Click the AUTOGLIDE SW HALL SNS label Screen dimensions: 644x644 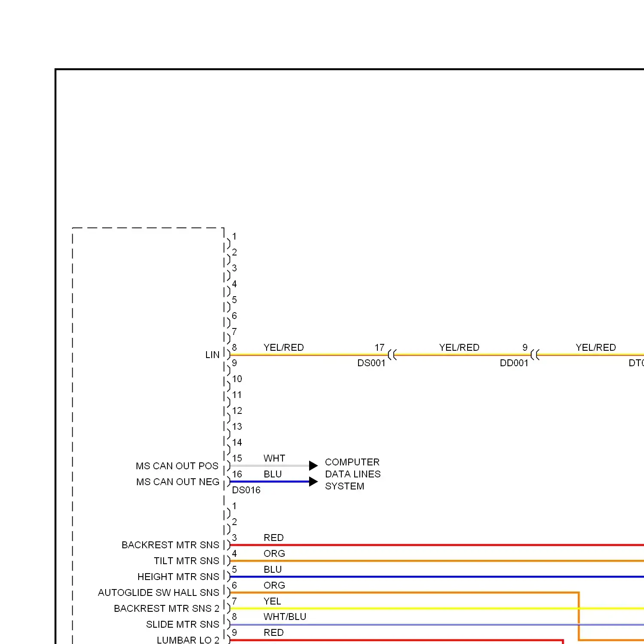(x=158, y=592)
